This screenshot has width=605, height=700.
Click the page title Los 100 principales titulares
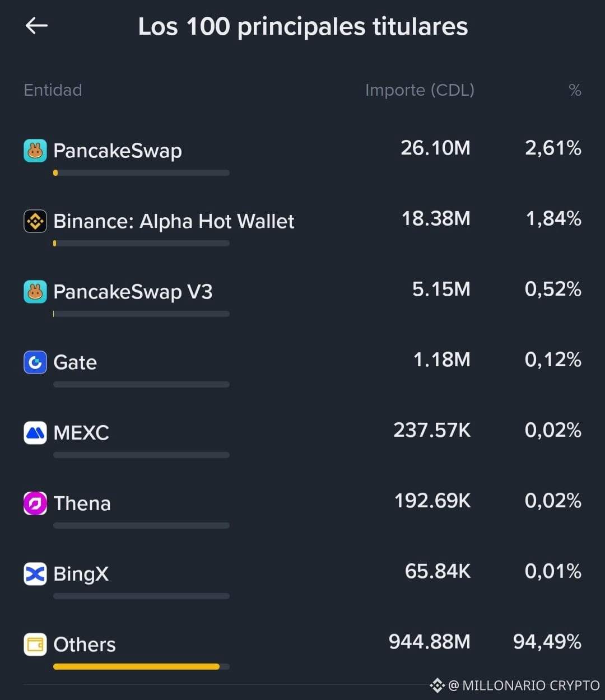[303, 26]
